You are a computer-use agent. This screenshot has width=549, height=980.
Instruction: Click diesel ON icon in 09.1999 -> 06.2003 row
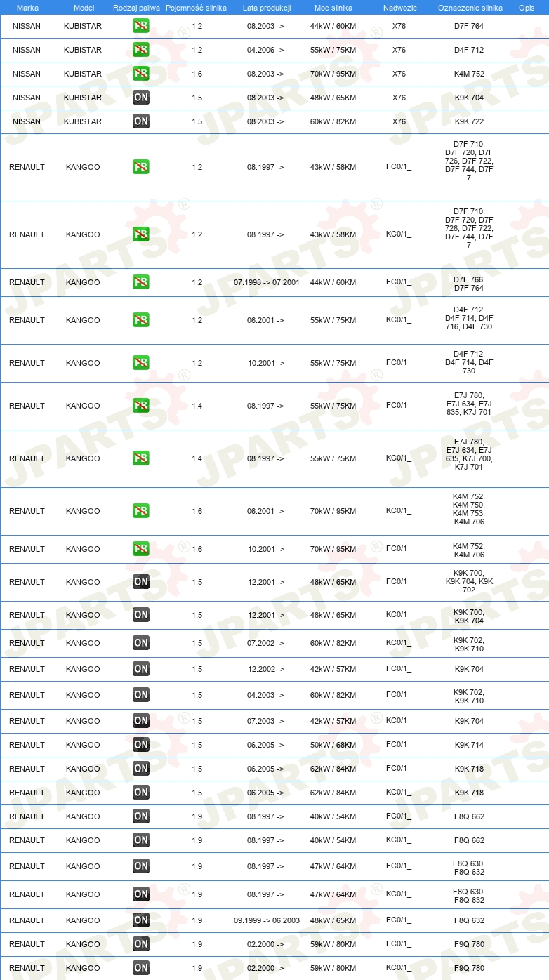[x=141, y=920]
